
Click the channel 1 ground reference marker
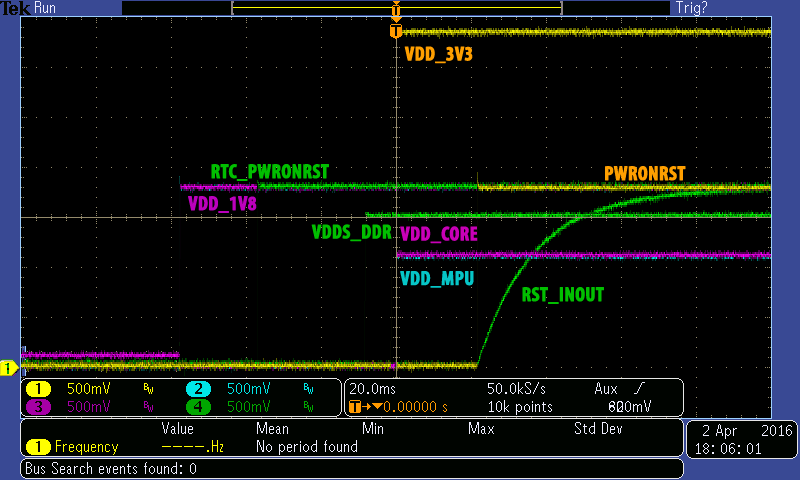tap(9, 368)
